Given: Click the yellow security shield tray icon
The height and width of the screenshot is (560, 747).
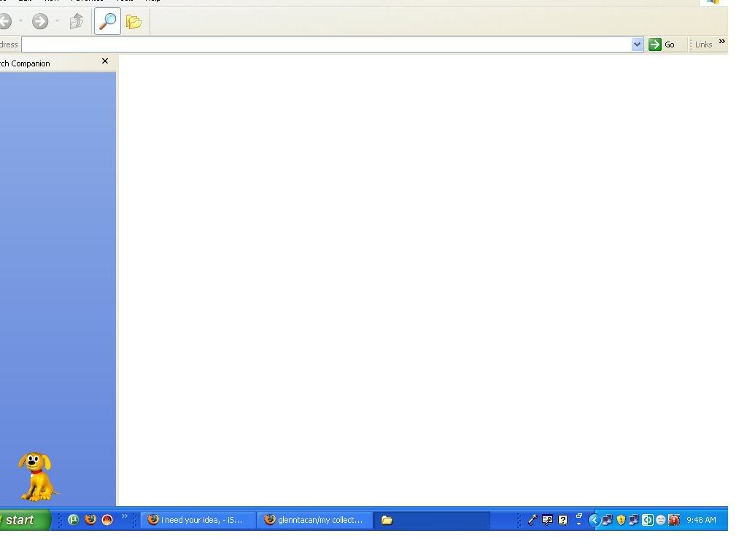Looking at the screenshot, I should click(621, 520).
